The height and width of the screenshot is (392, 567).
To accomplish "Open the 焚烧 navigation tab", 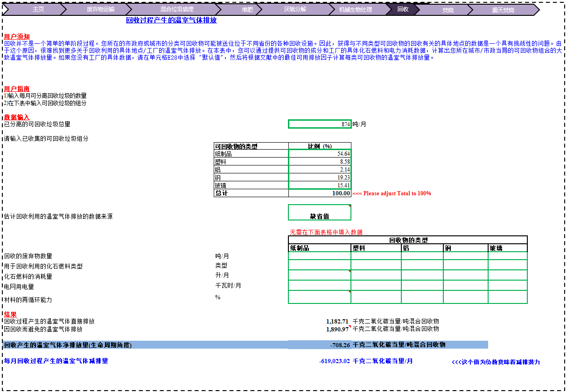I will click(448, 10).
